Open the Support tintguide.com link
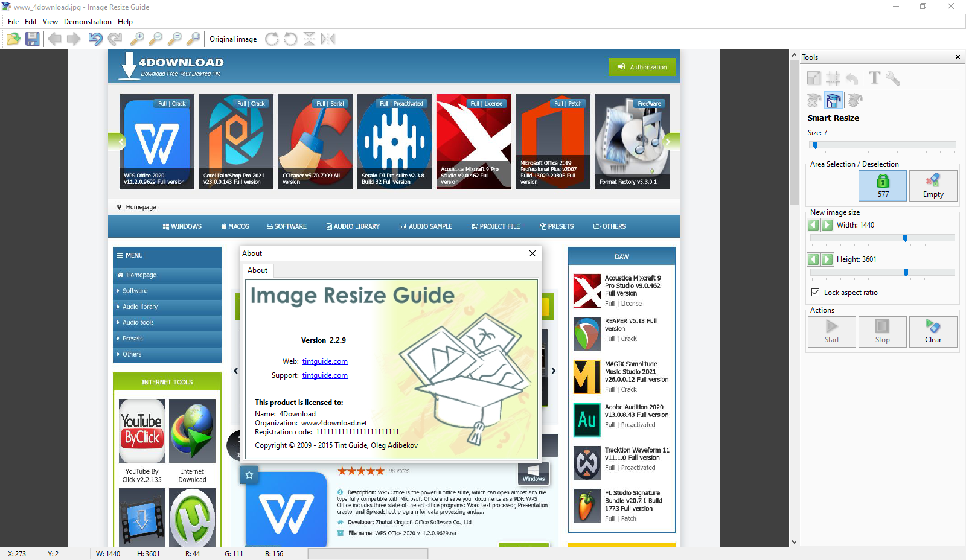 [325, 375]
